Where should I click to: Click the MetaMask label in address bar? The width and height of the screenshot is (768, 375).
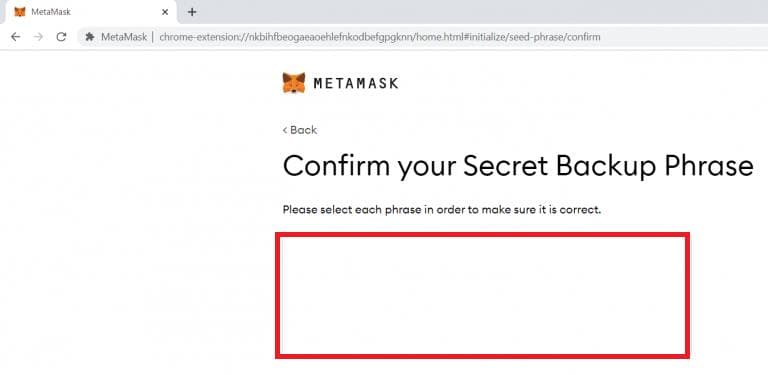pos(124,37)
